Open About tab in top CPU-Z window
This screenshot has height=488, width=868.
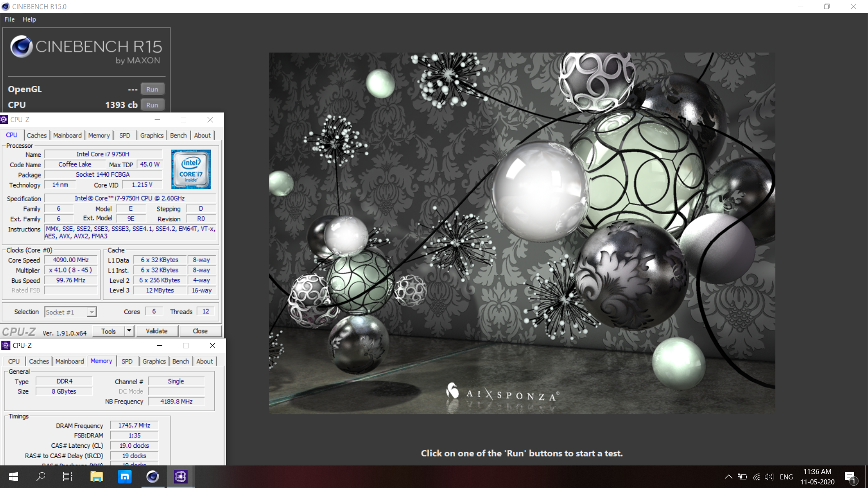pos(202,135)
